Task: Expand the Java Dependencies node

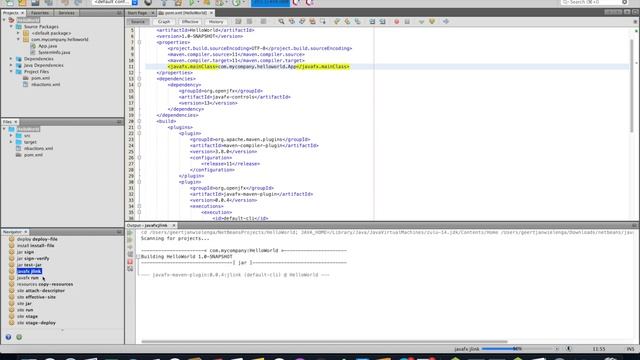Action: 11,65
